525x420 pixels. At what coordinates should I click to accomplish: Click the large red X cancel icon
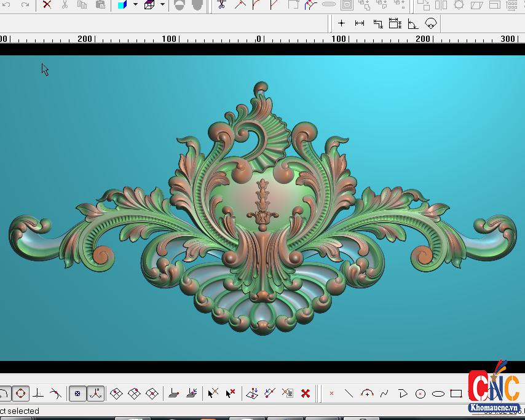click(x=306, y=393)
